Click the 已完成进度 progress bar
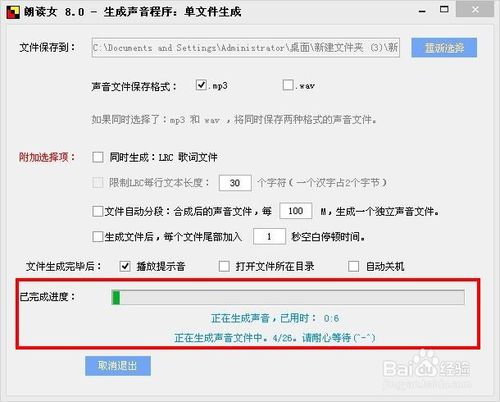 click(x=288, y=297)
